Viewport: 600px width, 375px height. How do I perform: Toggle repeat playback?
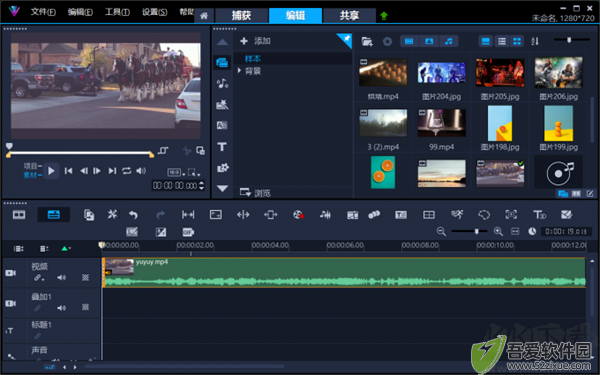127,171
